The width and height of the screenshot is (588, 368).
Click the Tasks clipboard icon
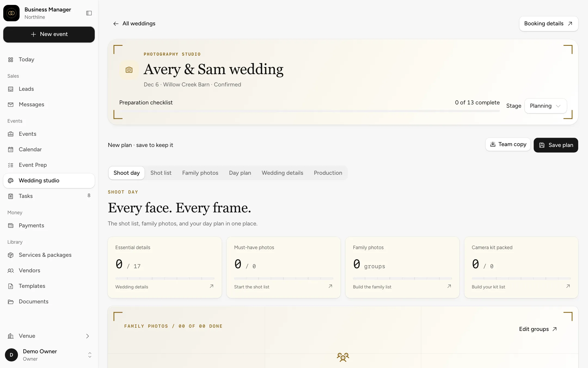click(11, 196)
